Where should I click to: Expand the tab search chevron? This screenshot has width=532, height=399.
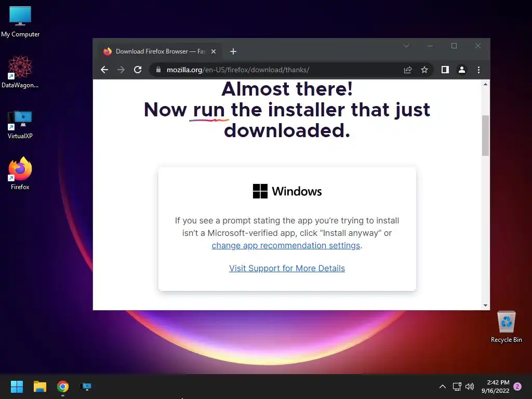pyautogui.click(x=406, y=46)
